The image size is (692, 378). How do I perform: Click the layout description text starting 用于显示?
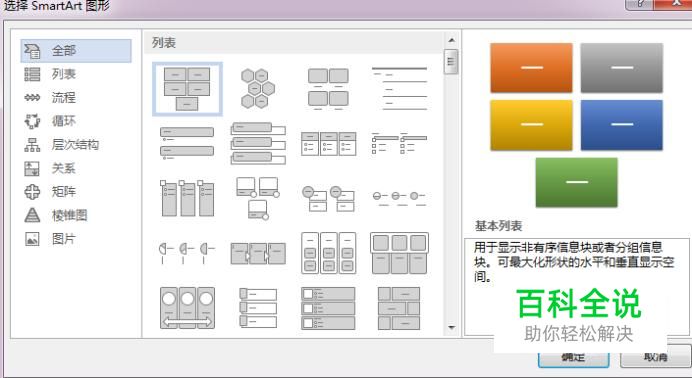(574, 262)
